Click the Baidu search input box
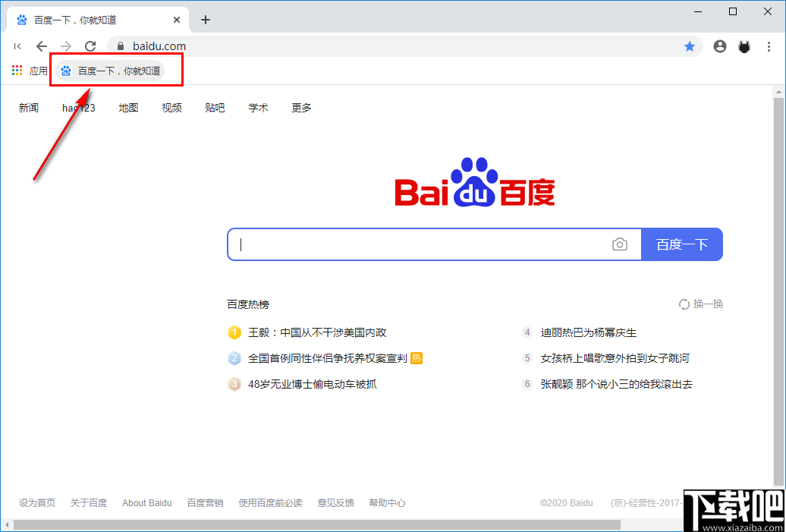Screen dimensions: 786x532 pyautogui.click(x=434, y=244)
